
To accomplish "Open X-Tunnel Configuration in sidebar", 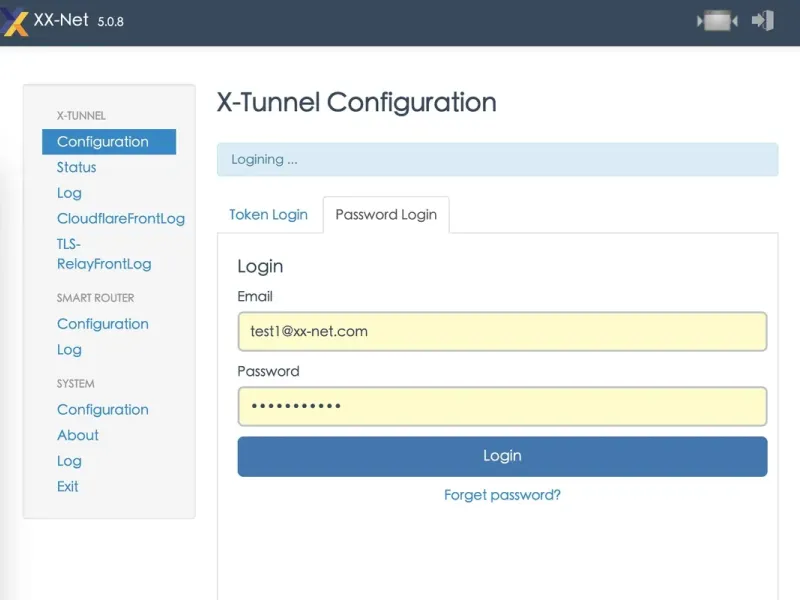I will click(103, 142).
